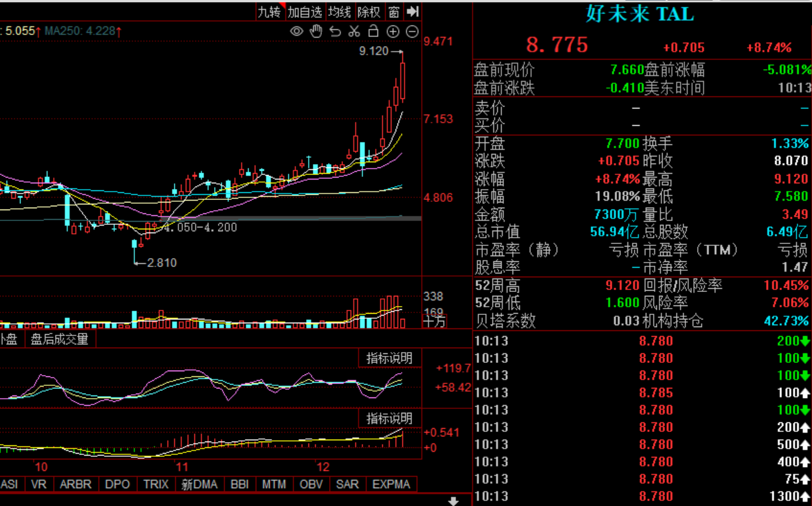Open 指标说明 for the MACD panel
The image size is (812, 506).
389,418
